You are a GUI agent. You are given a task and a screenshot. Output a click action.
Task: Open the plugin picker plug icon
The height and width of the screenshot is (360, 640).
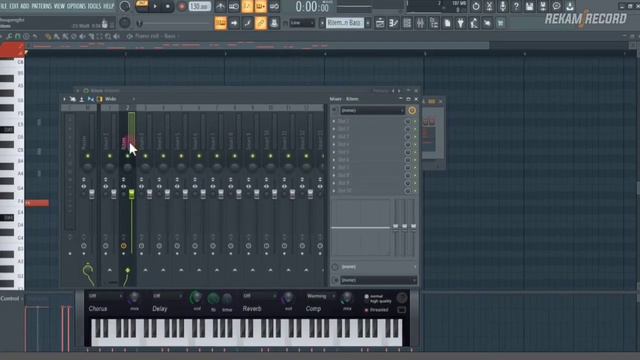point(460,23)
